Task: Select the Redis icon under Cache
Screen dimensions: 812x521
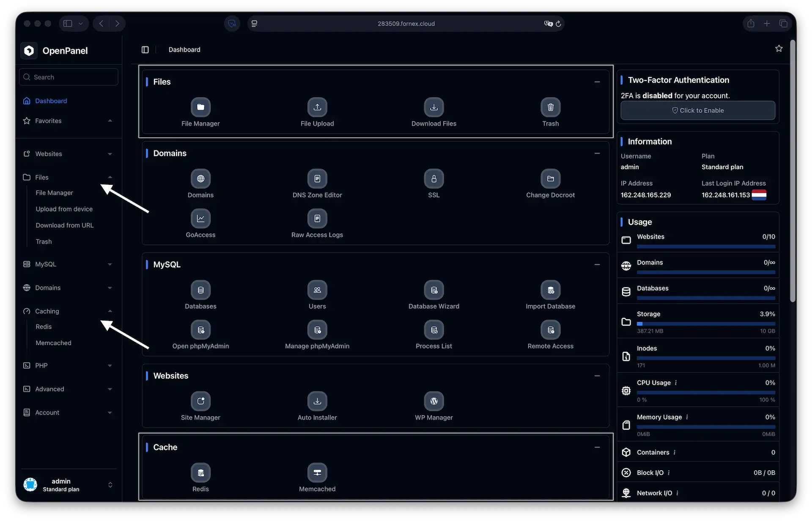Action: coord(200,472)
